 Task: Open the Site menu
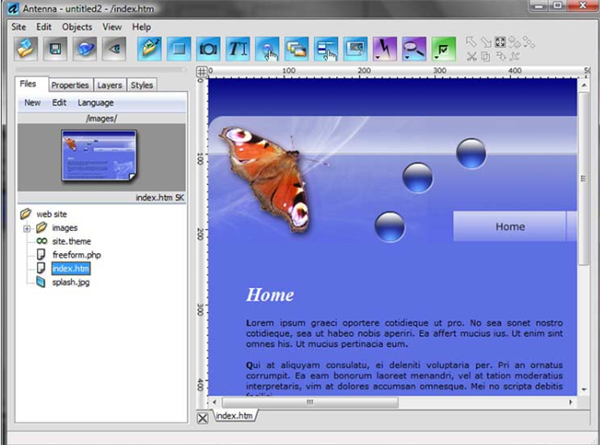18,27
